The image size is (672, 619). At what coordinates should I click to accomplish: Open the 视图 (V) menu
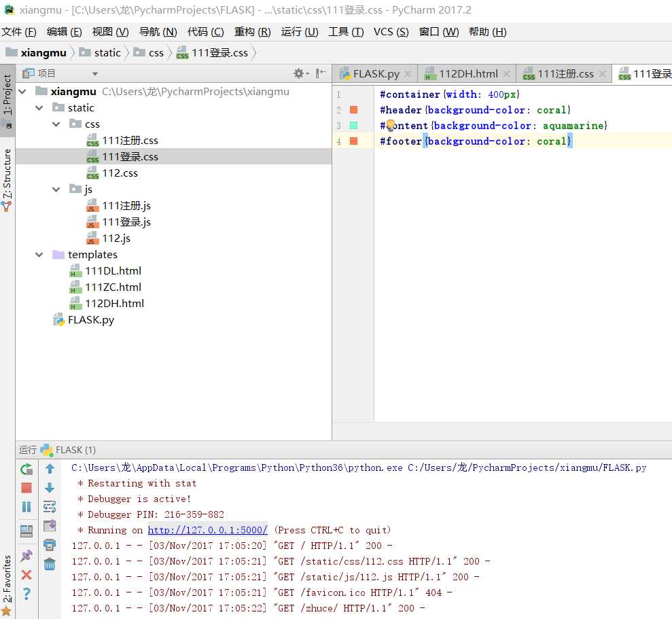(x=110, y=32)
